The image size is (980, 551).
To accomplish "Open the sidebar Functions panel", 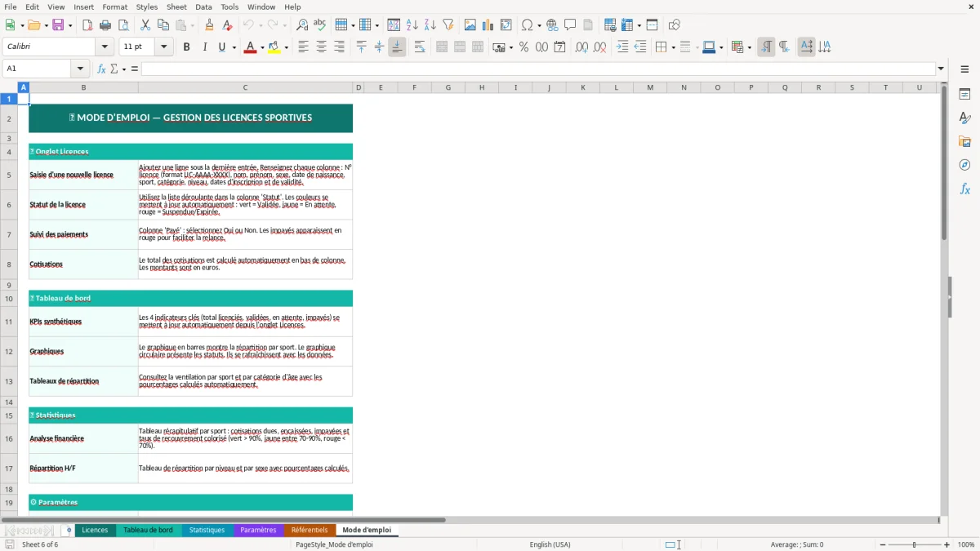I will [x=964, y=189].
